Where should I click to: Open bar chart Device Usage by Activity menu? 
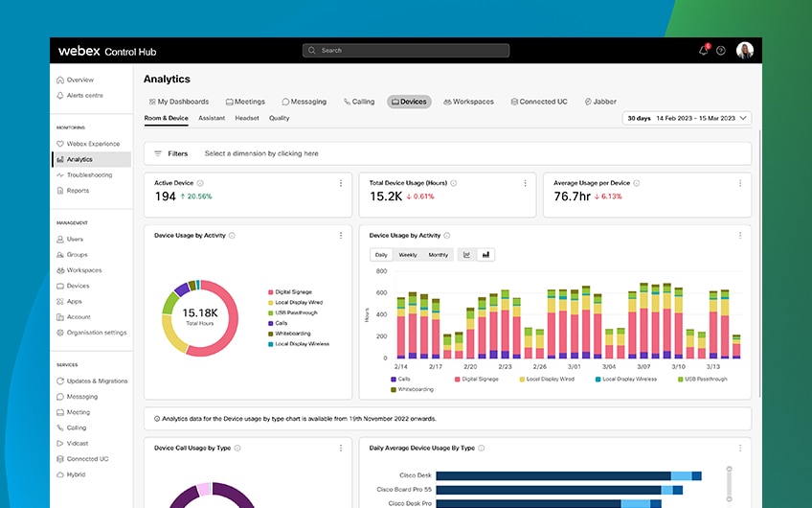click(740, 236)
